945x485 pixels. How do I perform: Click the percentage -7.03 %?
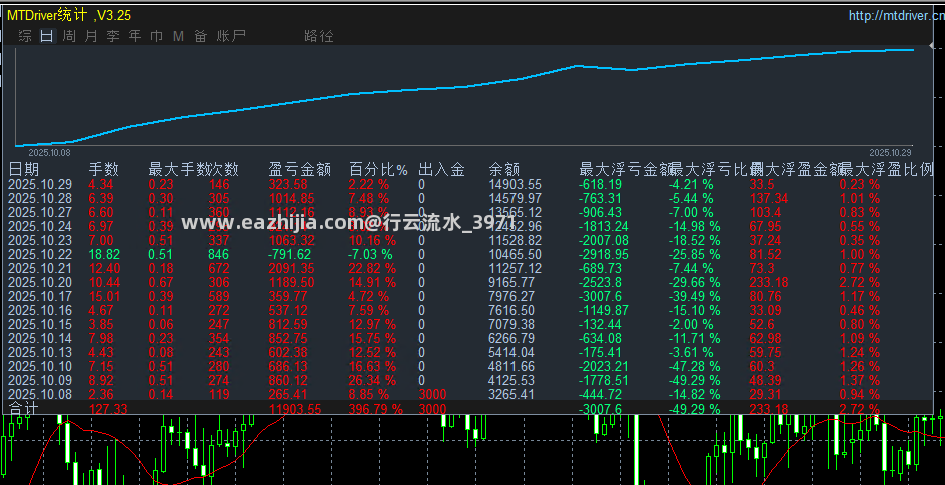[370, 254]
